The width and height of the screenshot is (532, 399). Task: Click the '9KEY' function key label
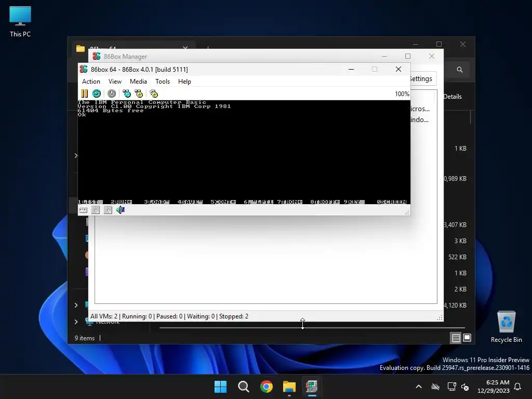(354, 202)
